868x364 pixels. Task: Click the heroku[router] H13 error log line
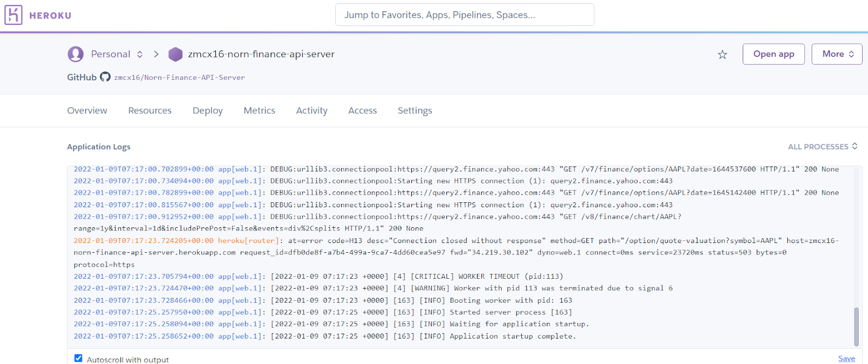click(456, 252)
